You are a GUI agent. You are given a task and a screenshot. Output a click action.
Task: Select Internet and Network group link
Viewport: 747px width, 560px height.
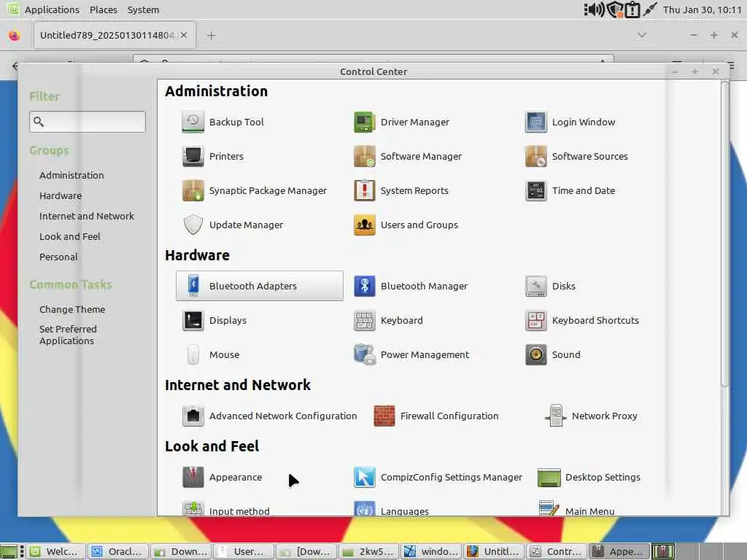[x=87, y=216]
